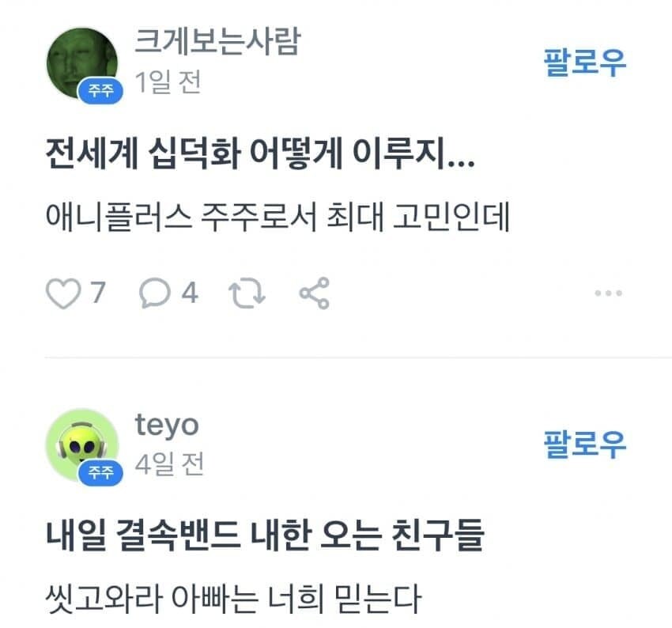
Task: Repost the post by 크게보는사람
Action: [247, 293]
